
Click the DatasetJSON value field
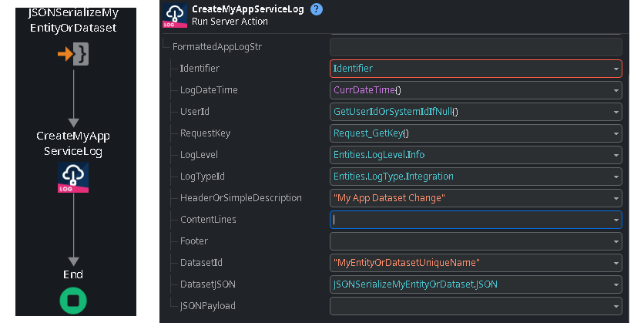click(x=475, y=284)
